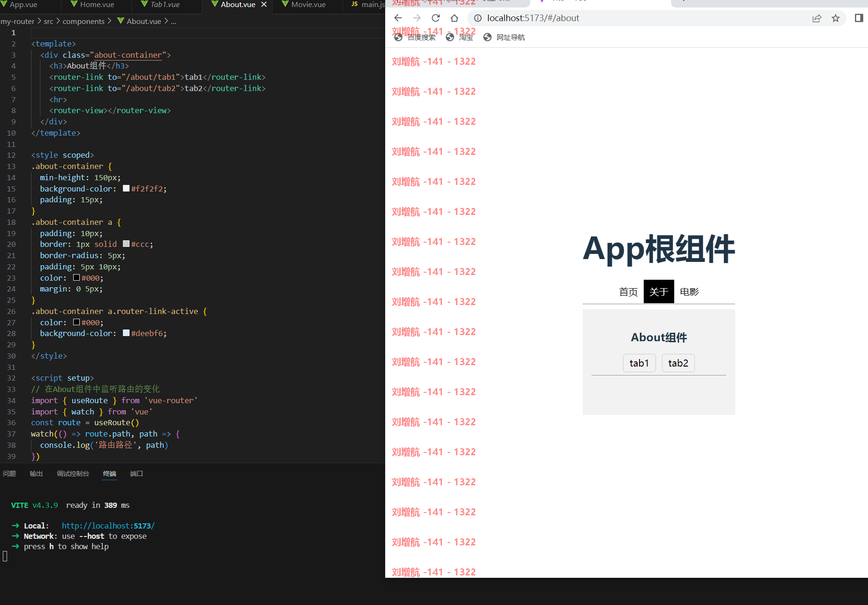This screenshot has height=605, width=868.
Task: Open breadcrumb ellipsis symbol list
Action: coord(173,21)
